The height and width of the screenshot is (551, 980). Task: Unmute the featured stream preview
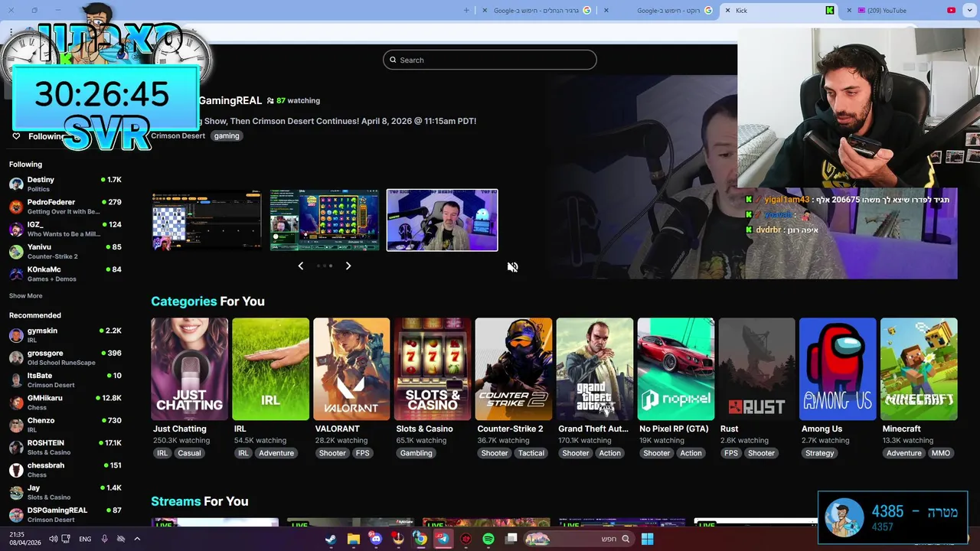point(512,267)
